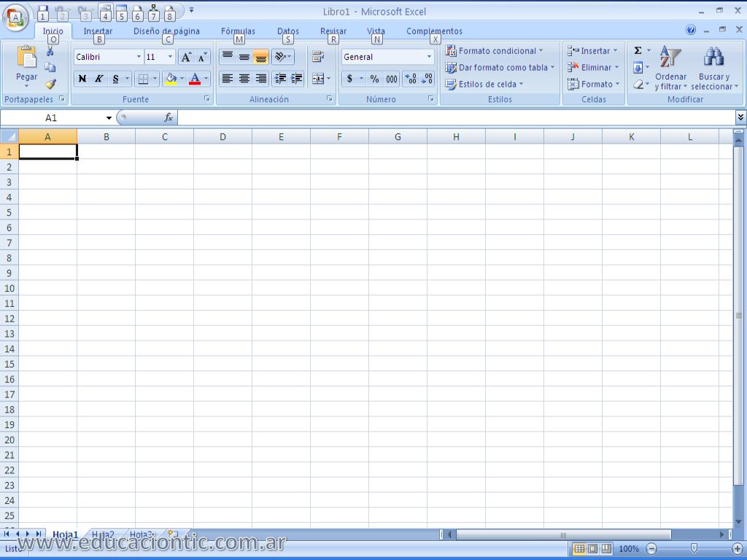747x560 pixels.
Task: Toggle top vertical alignment
Action: pyautogui.click(x=228, y=57)
